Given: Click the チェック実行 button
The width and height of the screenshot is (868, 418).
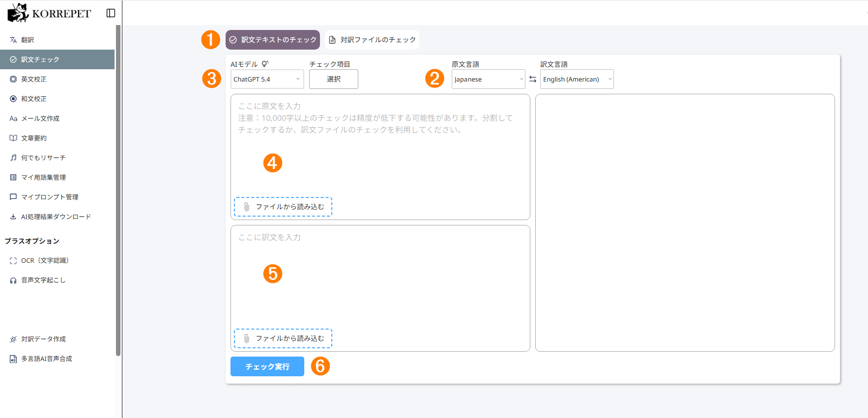Looking at the screenshot, I should (267, 366).
